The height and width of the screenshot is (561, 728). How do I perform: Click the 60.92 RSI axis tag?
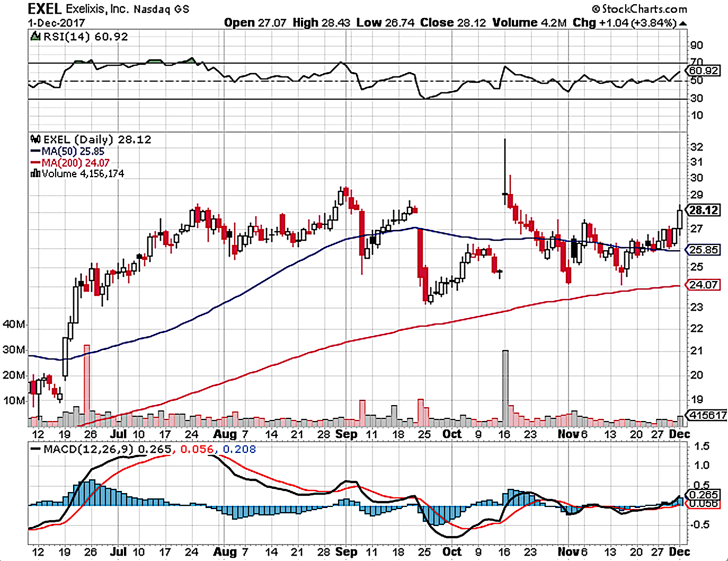coord(704,71)
